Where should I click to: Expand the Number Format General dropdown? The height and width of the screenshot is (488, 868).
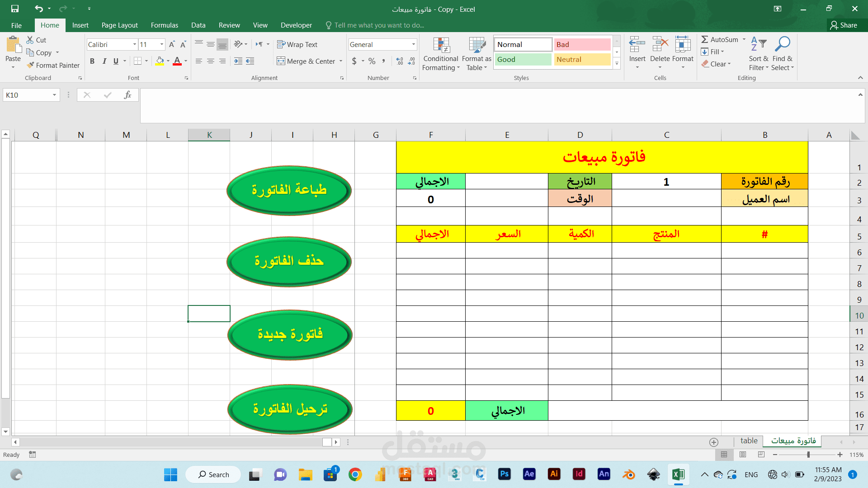tap(413, 44)
